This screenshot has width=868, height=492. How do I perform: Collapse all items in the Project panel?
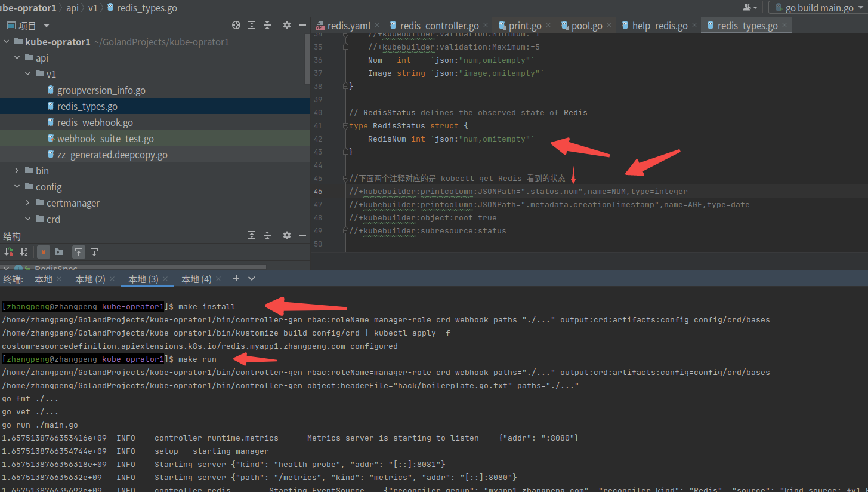coord(267,25)
